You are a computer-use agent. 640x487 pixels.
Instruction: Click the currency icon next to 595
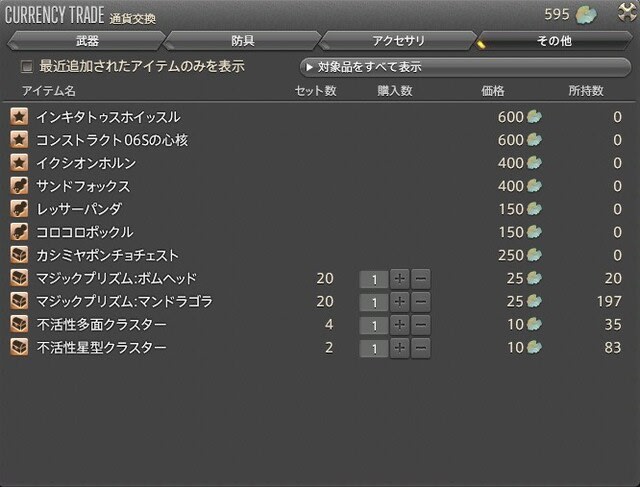(x=586, y=15)
